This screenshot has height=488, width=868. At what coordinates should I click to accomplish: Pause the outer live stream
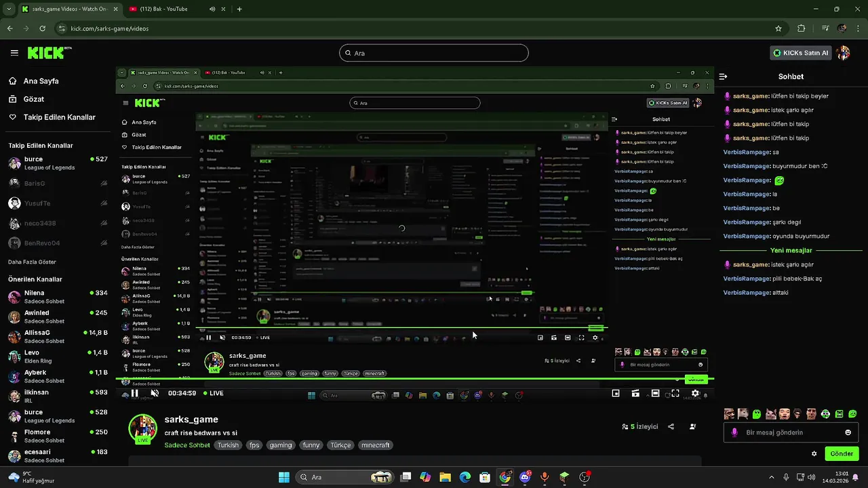[x=135, y=393]
